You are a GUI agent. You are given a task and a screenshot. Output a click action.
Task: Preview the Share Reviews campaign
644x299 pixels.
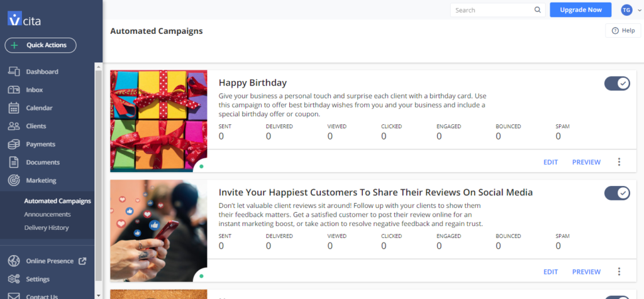point(586,271)
